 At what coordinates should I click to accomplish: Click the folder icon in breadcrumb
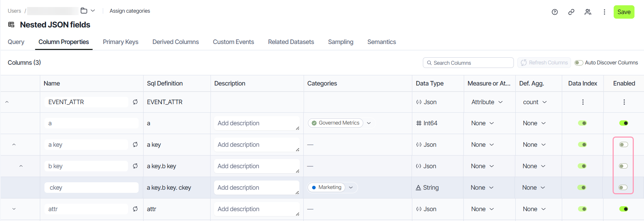click(x=84, y=11)
